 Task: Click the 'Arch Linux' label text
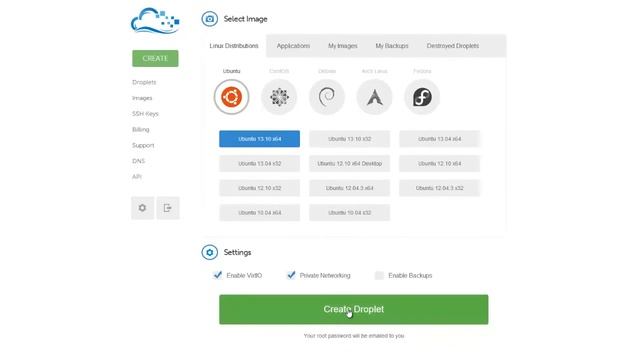tap(374, 71)
